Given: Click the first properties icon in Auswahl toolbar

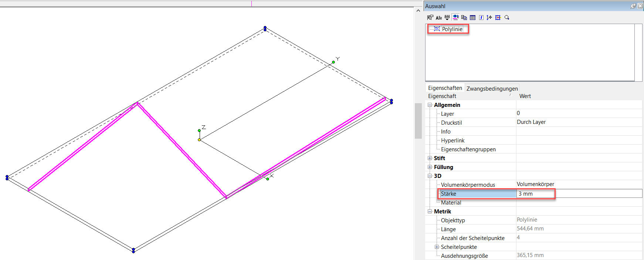Looking at the screenshot, I should pos(430,17).
